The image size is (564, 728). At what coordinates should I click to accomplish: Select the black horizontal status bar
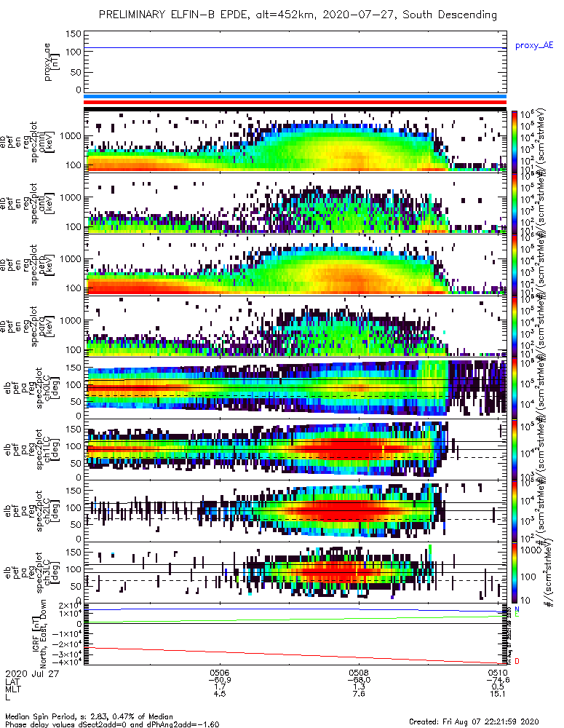tap(295, 109)
